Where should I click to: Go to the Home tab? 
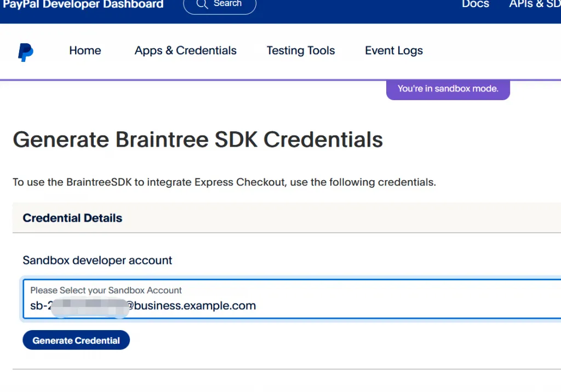[85, 51]
